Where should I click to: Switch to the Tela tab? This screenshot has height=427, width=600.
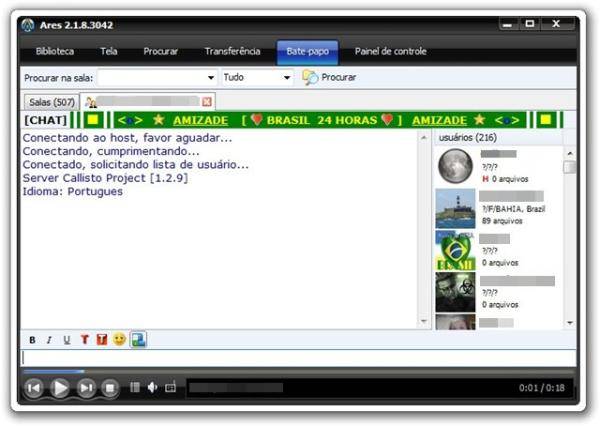click(109, 51)
